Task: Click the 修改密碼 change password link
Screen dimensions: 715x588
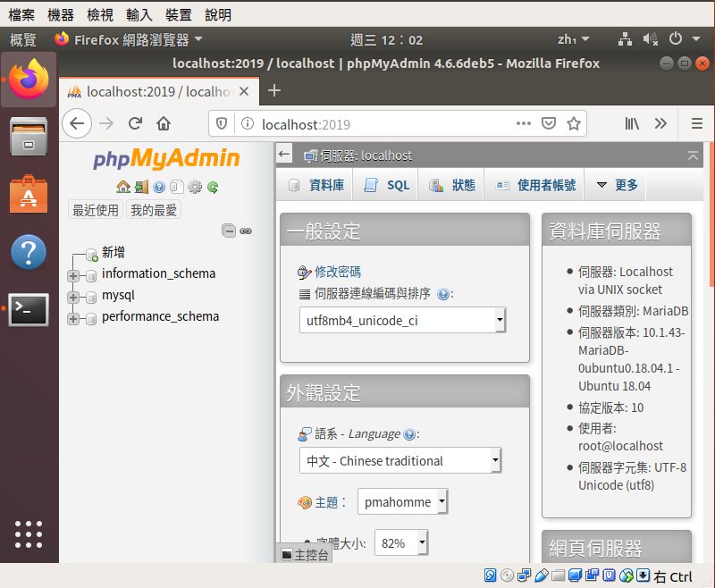Action: click(338, 273)
